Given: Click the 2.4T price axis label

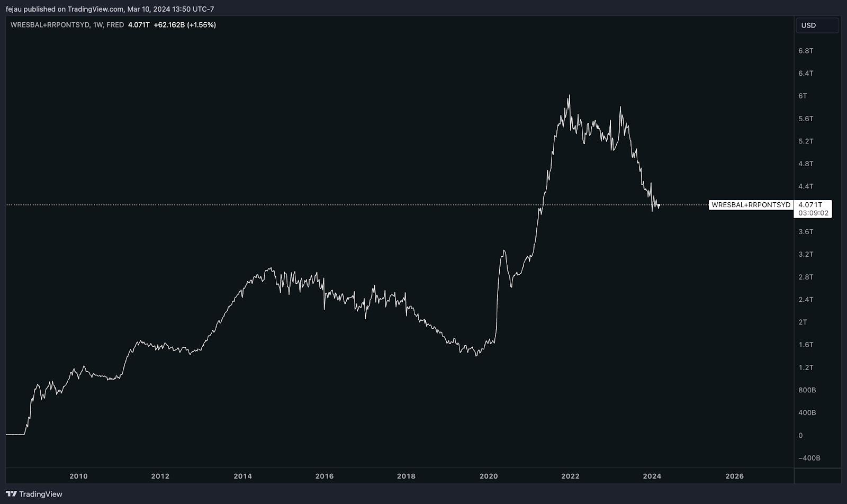Looking at the screenshot, I should (x=806, y=300).
